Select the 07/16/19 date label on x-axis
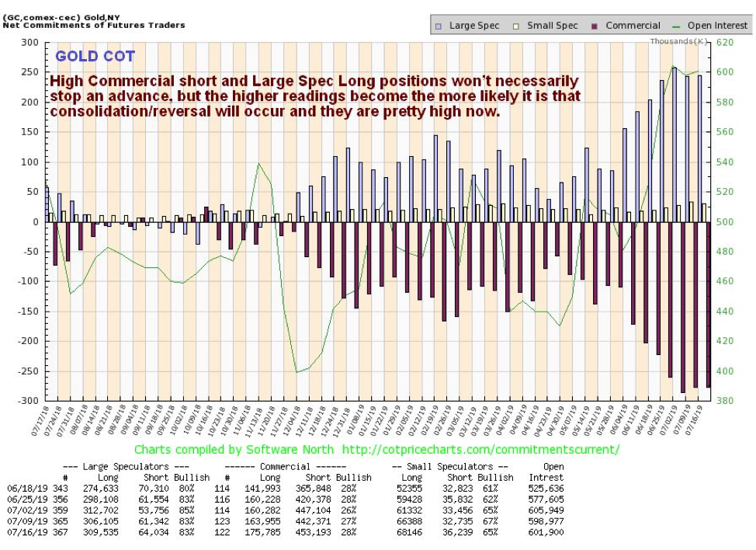This screenshot has height=550, width=756. [x=695, y=419]
